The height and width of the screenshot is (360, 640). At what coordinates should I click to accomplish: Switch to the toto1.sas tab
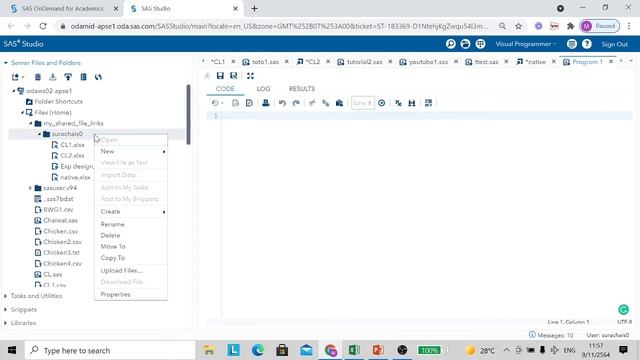[x=265, y=62]
